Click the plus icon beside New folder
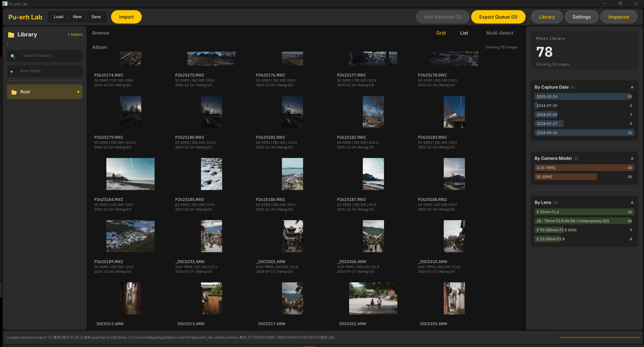 (12, 72)
